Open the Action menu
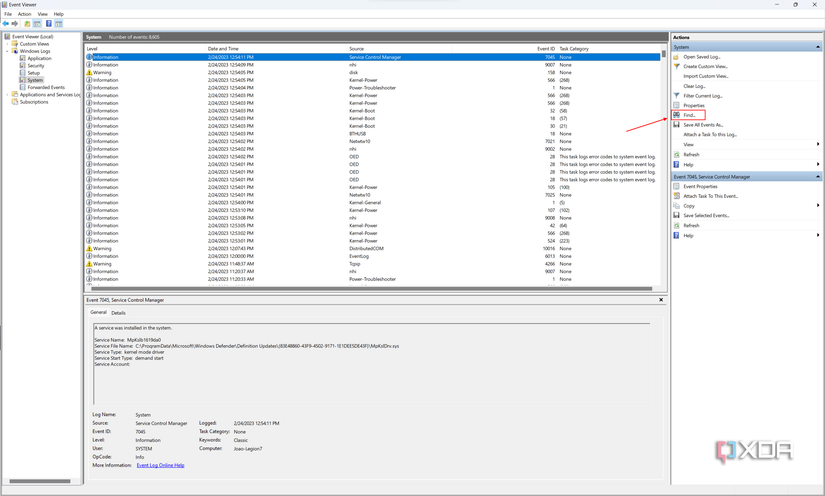 pyautogui.click(x=24, y=14)
